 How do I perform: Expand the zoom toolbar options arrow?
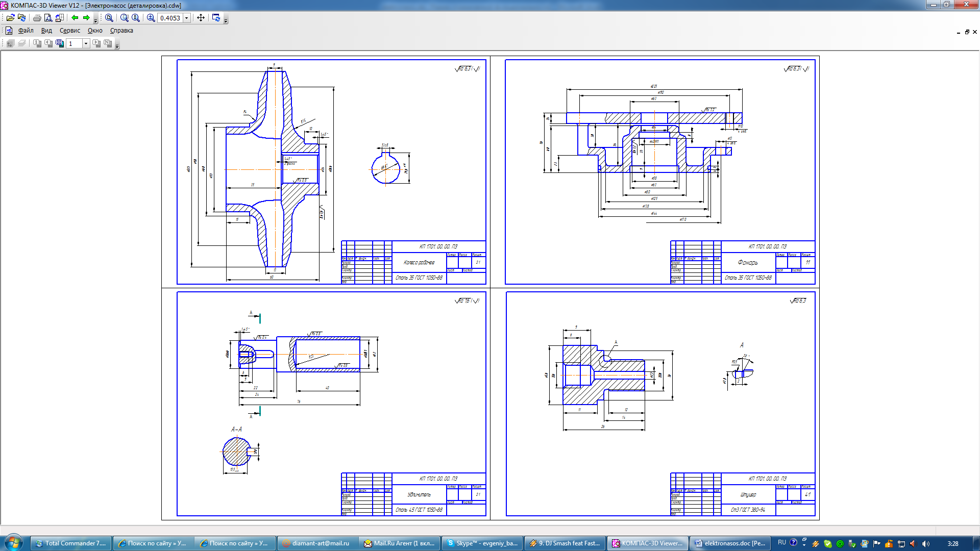(x=226, y=21)
